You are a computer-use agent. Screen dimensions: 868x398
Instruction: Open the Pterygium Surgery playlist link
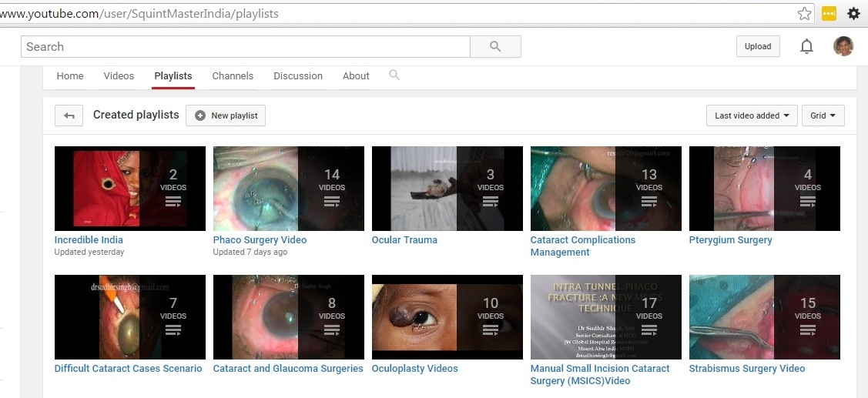(x=731, y=239)
